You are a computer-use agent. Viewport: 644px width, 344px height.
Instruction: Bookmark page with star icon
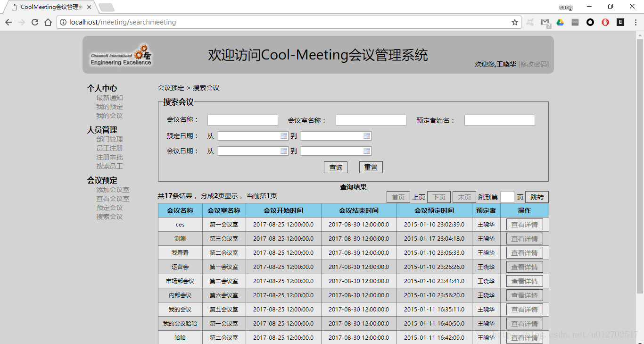point(515,22)
